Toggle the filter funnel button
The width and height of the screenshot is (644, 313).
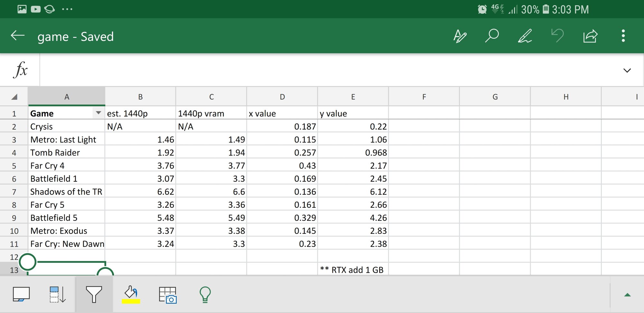coord(94,294)
